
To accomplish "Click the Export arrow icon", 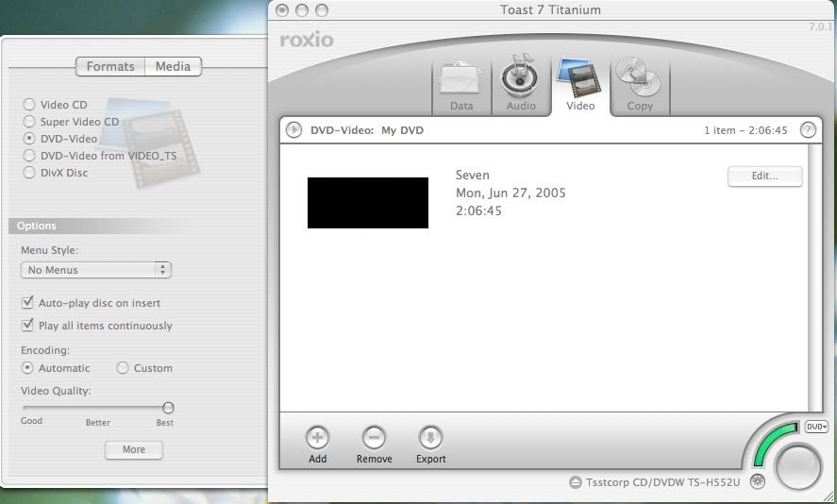I will 430,438.
